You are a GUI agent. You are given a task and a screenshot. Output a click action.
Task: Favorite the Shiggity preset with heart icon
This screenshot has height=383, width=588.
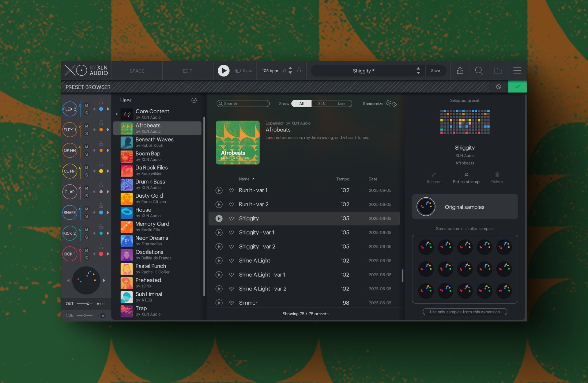(232, 218)
